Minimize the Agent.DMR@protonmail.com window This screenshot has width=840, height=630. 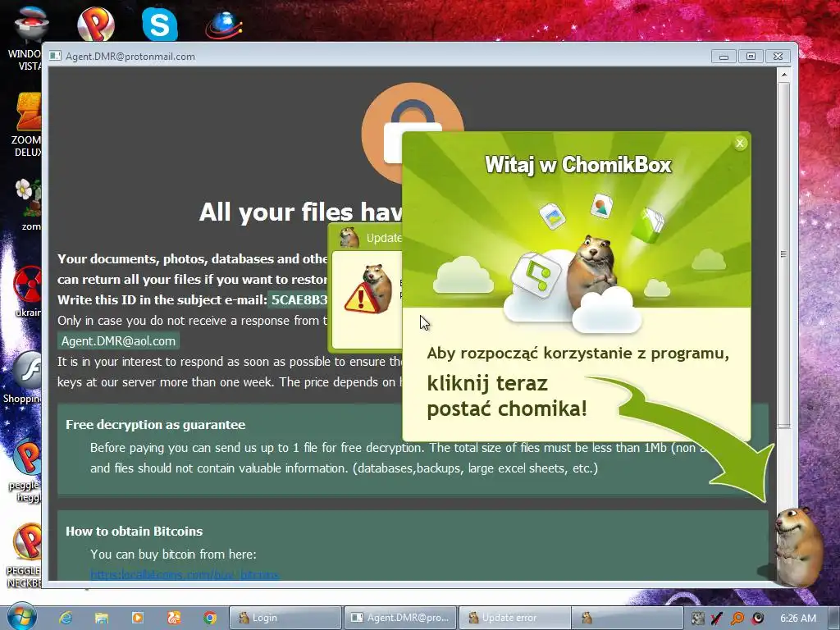coord(724,57)
